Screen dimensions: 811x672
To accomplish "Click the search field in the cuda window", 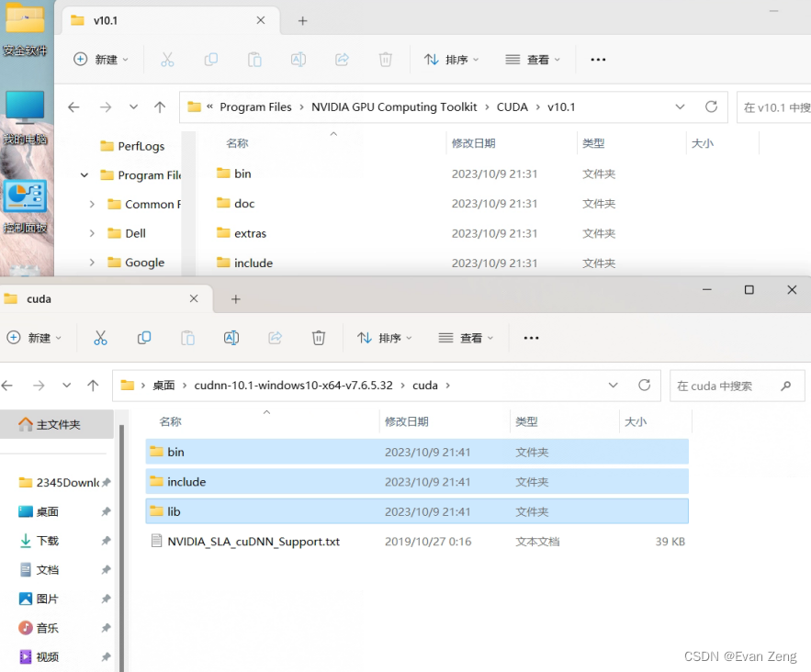I will [737, 386].
